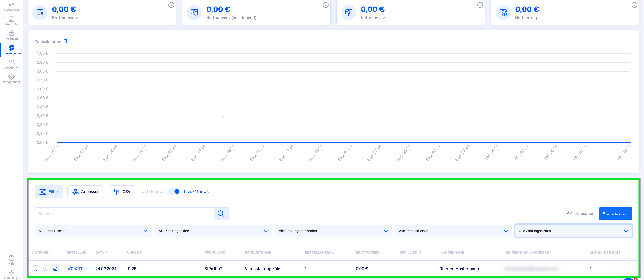Toggle the Filter panel button
Image resolution: width=644 pixels, height=280 pixels.
coord(49,192)
